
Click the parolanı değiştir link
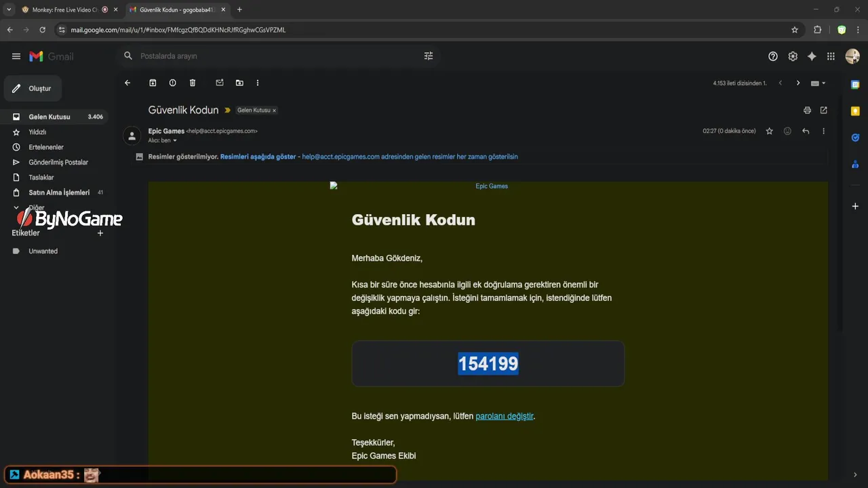point(505,416)
